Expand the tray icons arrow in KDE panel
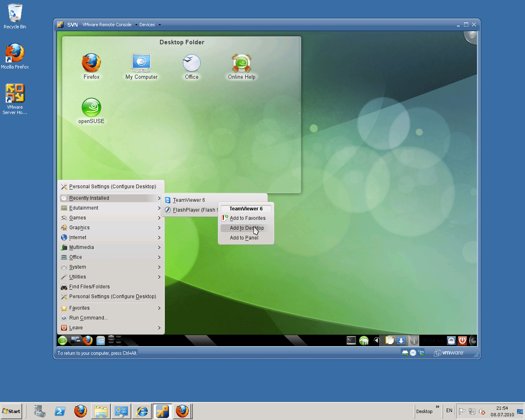The image size is (525, 420). [x=377, y=340]
